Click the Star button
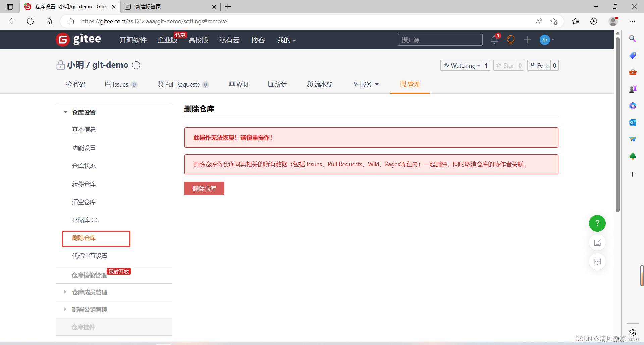Viewport: 644px width, 345px height. [x=505, y=65]
